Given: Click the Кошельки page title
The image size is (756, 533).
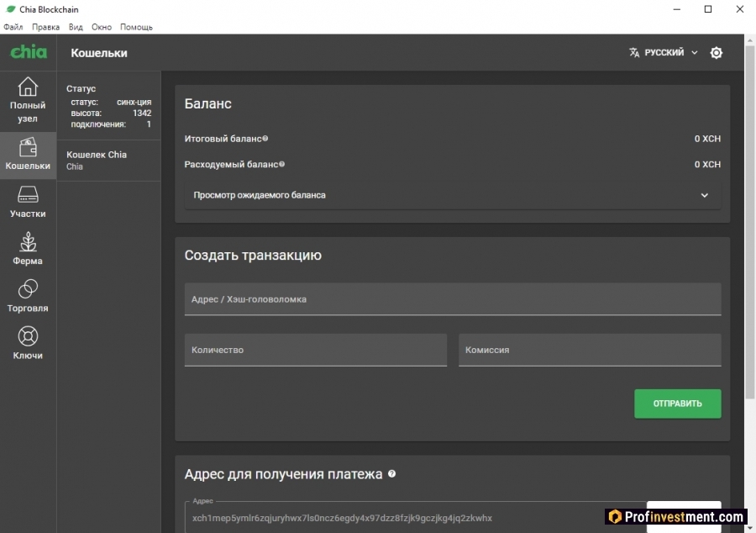Looking at the screenshot, I should (99, 53).
